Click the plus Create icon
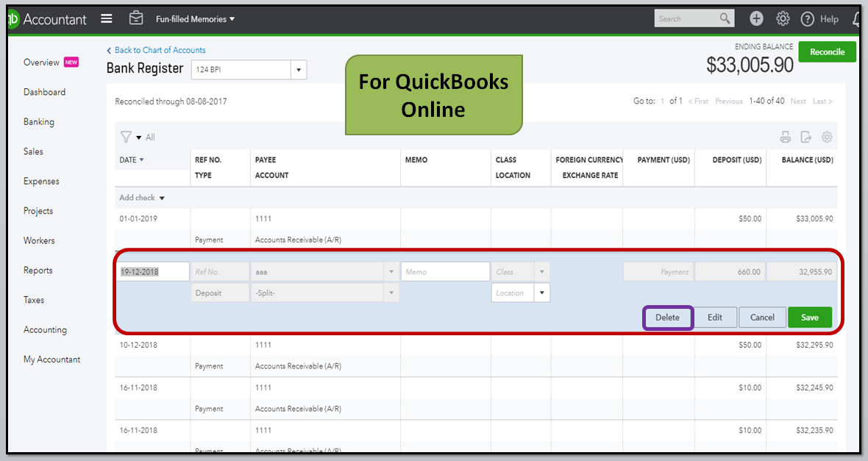 pyautogui.click(x=756, y=19)
